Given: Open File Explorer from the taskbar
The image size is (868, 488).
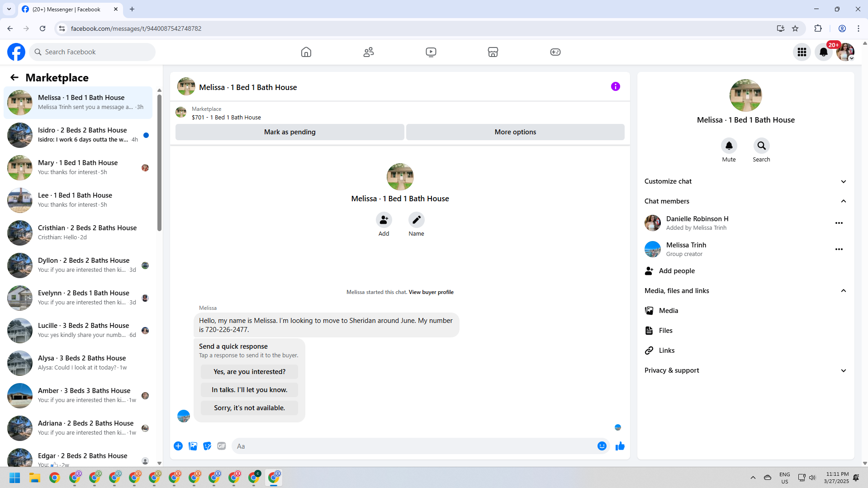Looking at the screenshot, I should 35,478.
